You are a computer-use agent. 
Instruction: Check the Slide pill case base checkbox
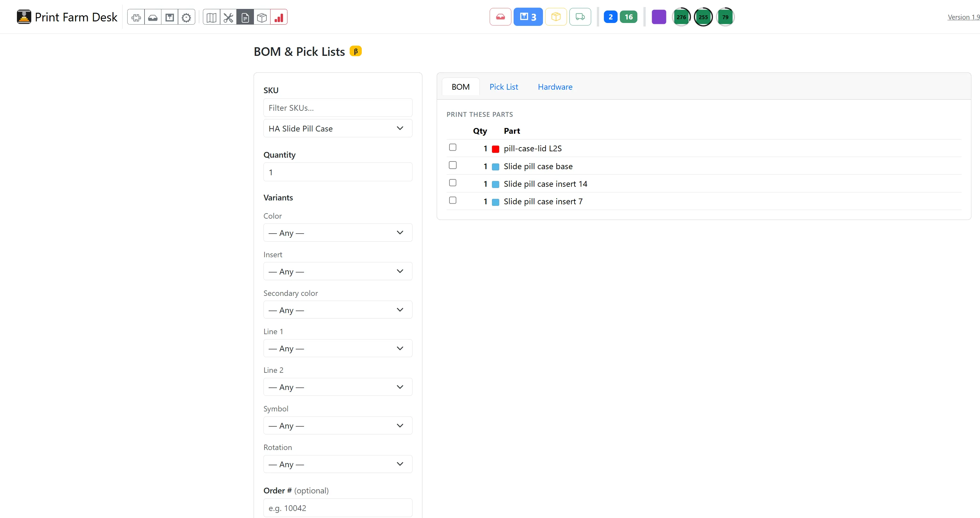[x=453, y=165]
